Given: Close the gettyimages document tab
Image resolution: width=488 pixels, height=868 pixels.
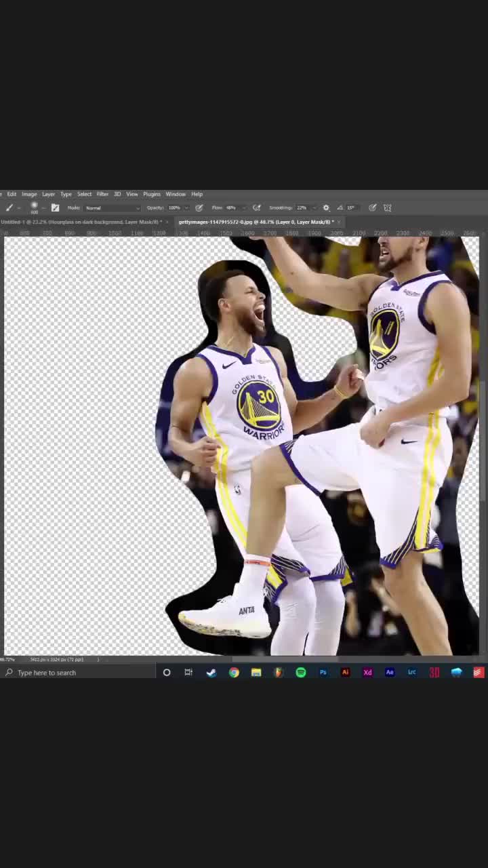Looking at the screenshot, I should pos(339,222).
